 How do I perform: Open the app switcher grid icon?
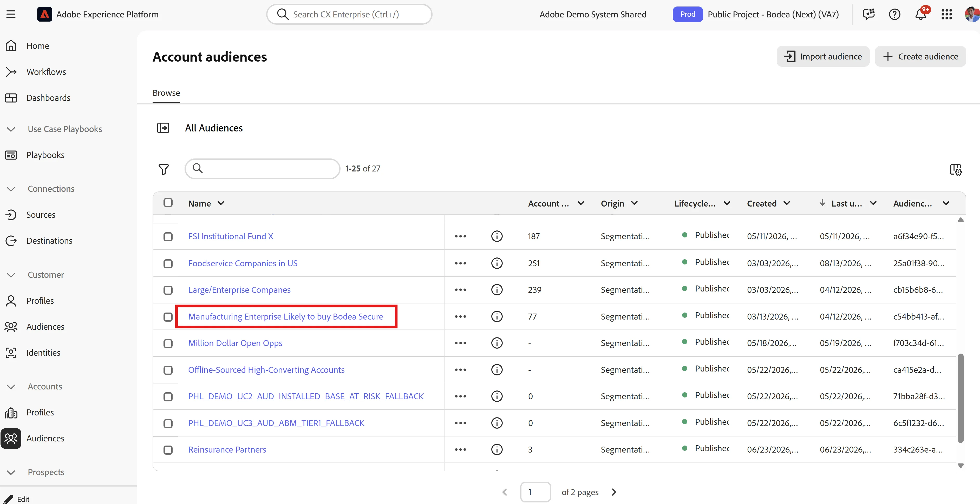tap(946, 15)
